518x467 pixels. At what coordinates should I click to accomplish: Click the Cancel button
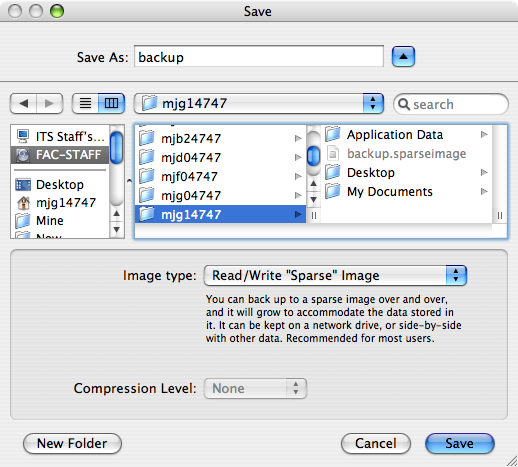point(376,443)
